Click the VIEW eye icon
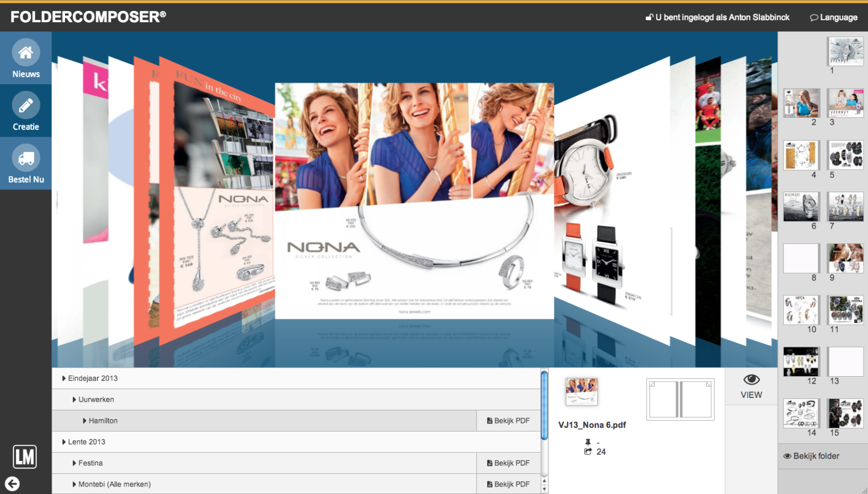This screenshot has width=868, height=494. [x=751, y=379]
